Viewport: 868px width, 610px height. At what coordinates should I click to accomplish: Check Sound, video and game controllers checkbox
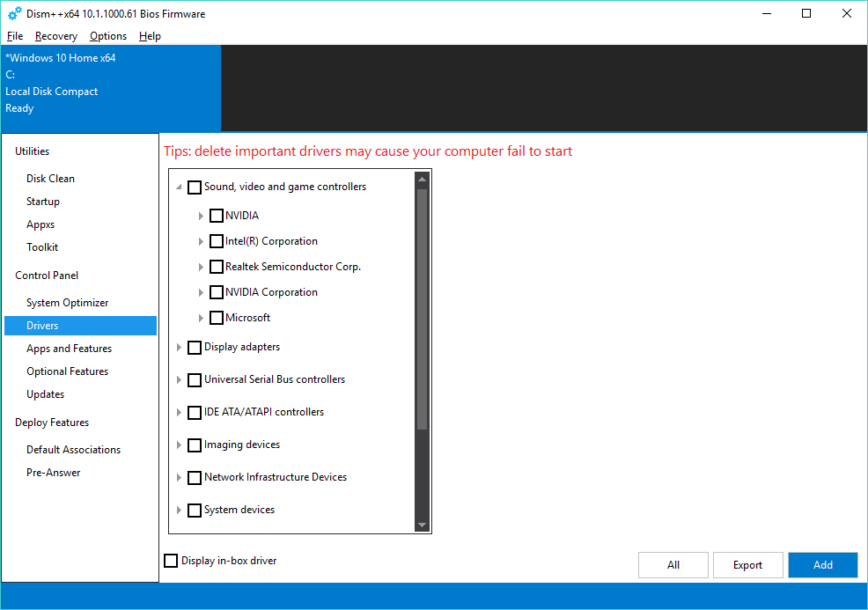click(195, 187)
